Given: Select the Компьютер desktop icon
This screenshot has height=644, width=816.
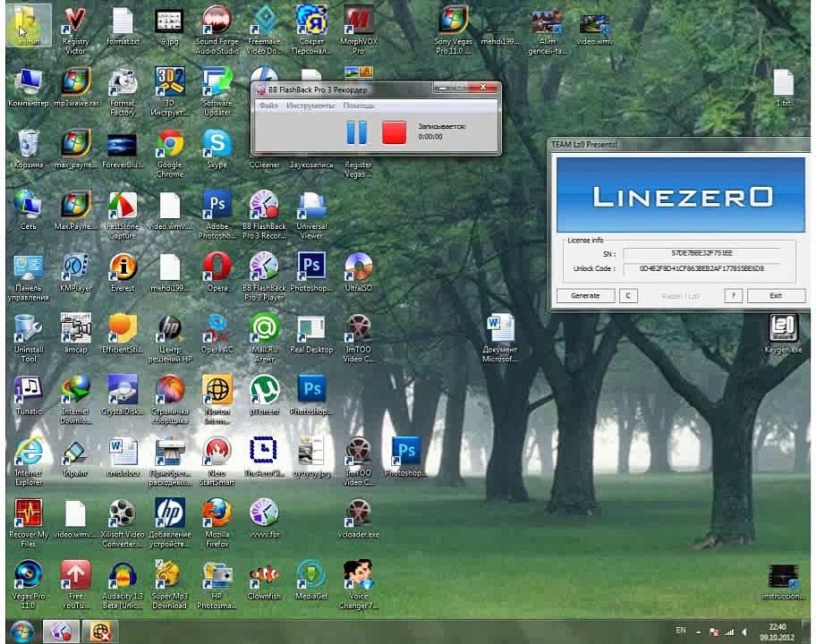Looking at the screenshot, I should click(28, 89).
